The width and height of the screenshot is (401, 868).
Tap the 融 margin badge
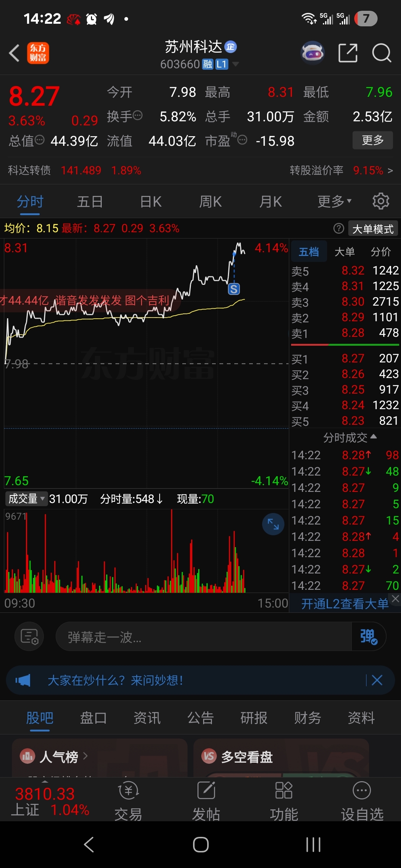[x=208, y=64]
